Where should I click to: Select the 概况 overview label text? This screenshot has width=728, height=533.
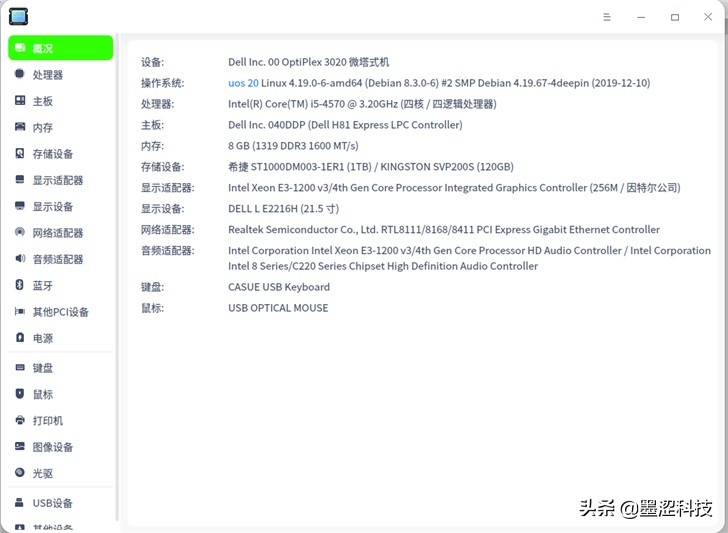coord(43,48)
